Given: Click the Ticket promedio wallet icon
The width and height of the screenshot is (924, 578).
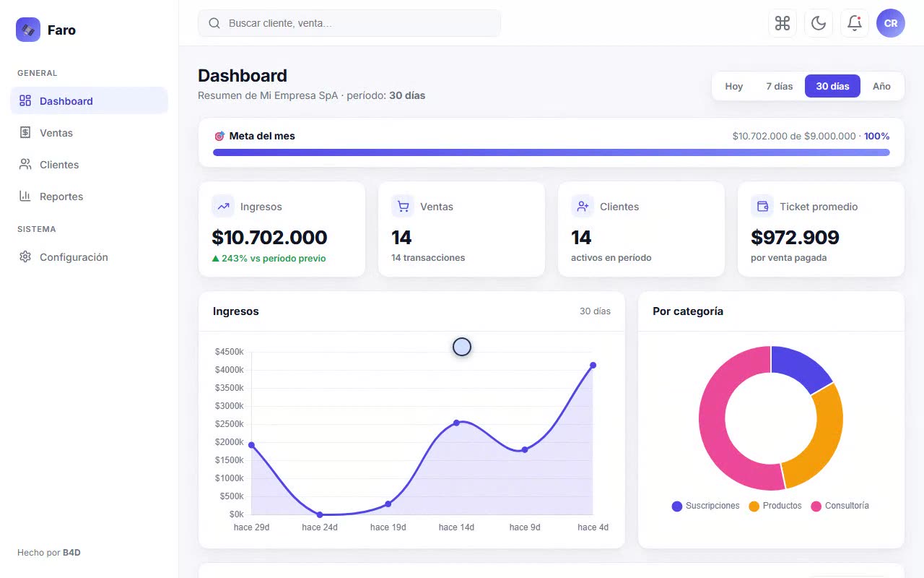Looking at the screenshot, I should pyautogui.click(x=762, y=206).
